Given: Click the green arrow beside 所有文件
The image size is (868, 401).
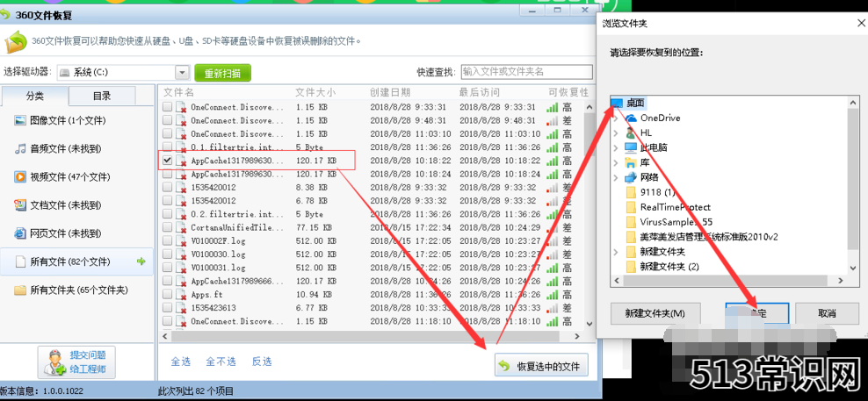Looking at the screenshot, I should click(141, 261).
